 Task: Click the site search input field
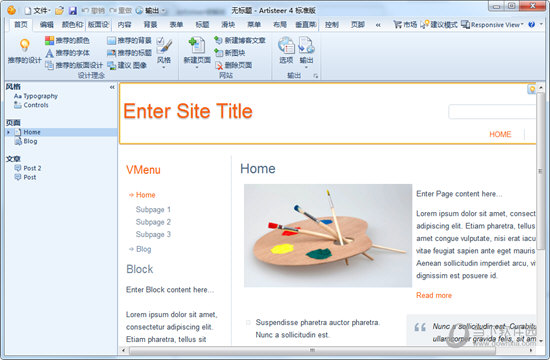[x=492, y=112]
